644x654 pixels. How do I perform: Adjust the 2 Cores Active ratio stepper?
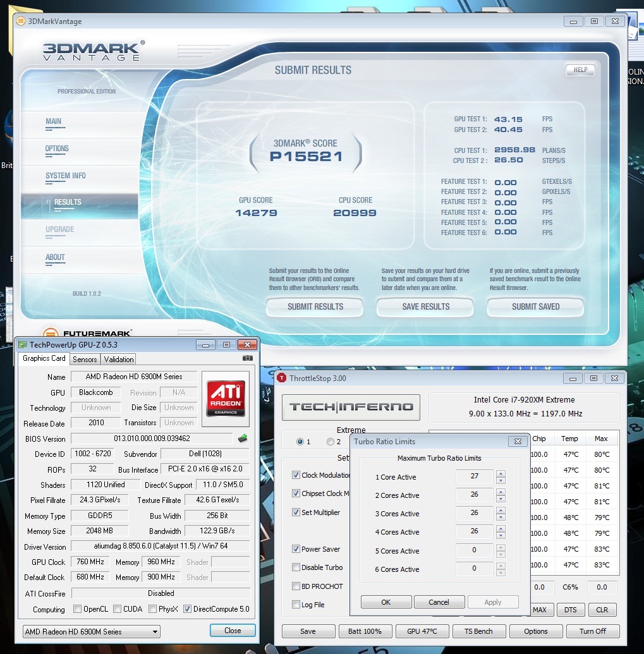[501, 495]
